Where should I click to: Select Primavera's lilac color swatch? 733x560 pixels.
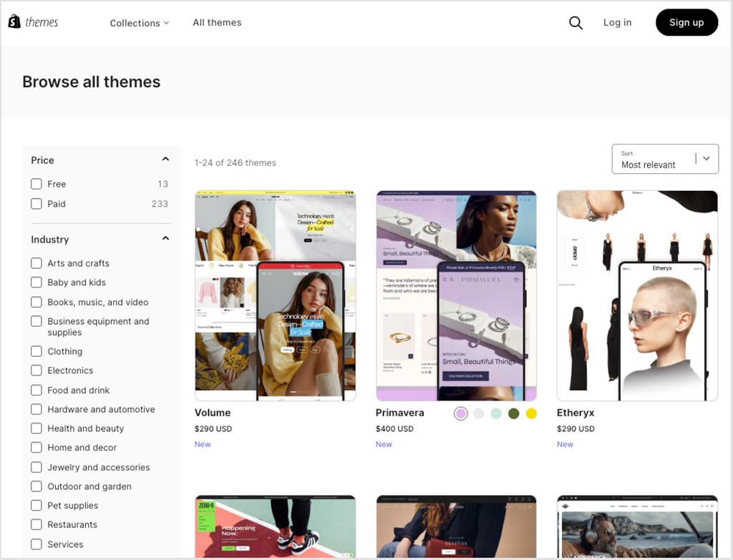[x=460, y=413]
